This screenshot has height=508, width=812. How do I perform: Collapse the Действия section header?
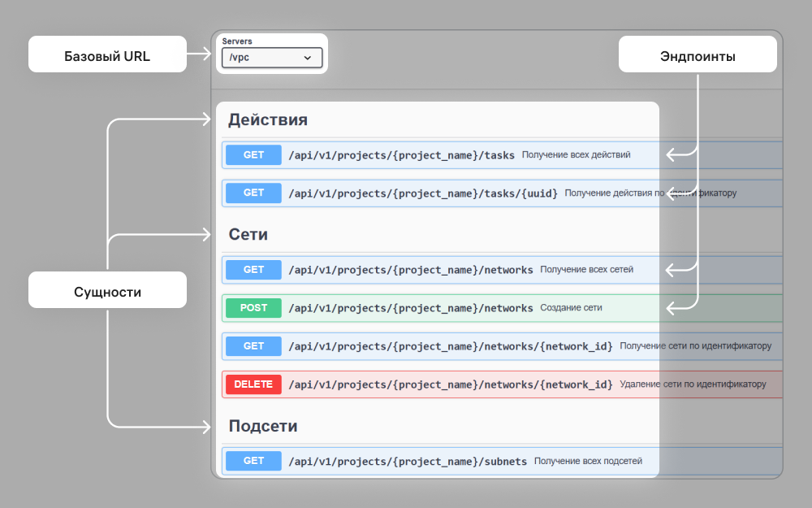coord(268,120)
